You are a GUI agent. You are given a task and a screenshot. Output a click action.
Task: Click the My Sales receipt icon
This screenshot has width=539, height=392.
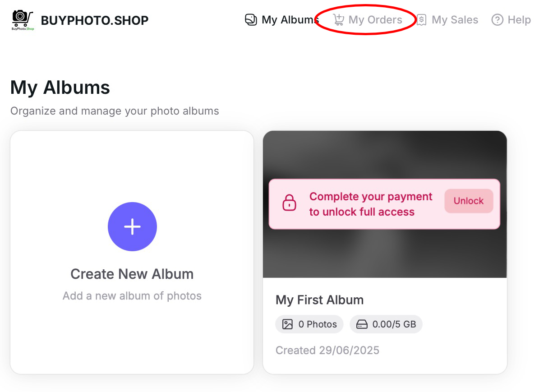click(x=421, y=20)
